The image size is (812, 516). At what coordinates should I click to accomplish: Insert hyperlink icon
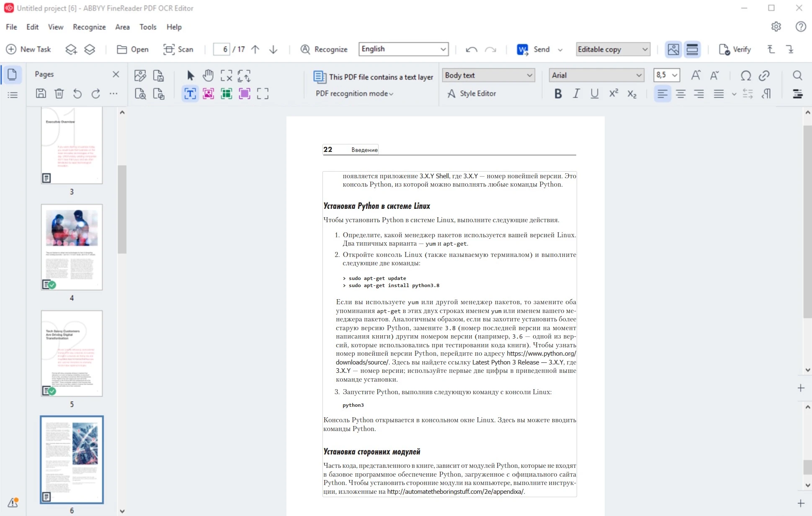pos(764,75)
